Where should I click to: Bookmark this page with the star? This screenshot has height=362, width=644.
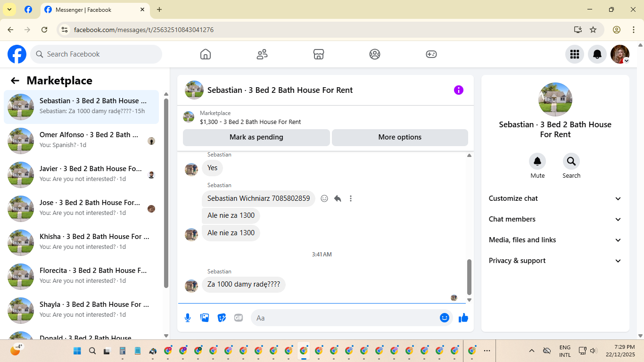[x=593, y=30]
